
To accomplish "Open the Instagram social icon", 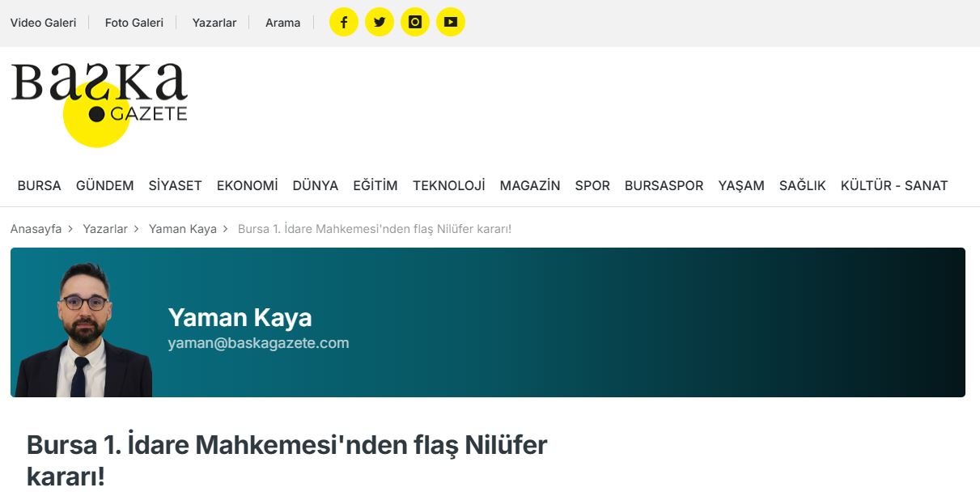I will tap(414, 23).
